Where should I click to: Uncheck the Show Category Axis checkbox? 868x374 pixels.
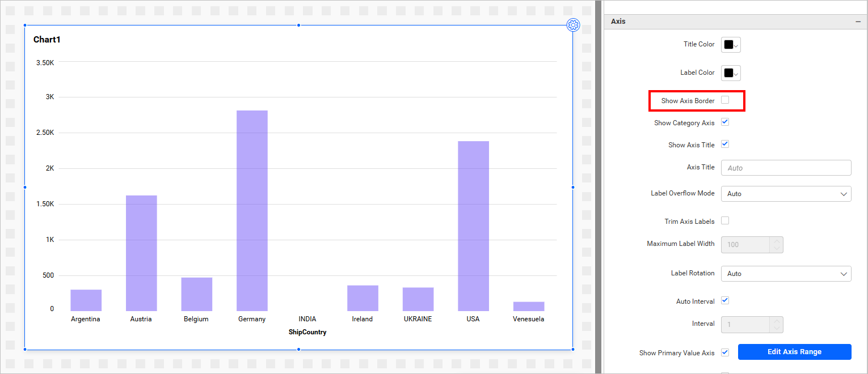click(x=725, y=122)
